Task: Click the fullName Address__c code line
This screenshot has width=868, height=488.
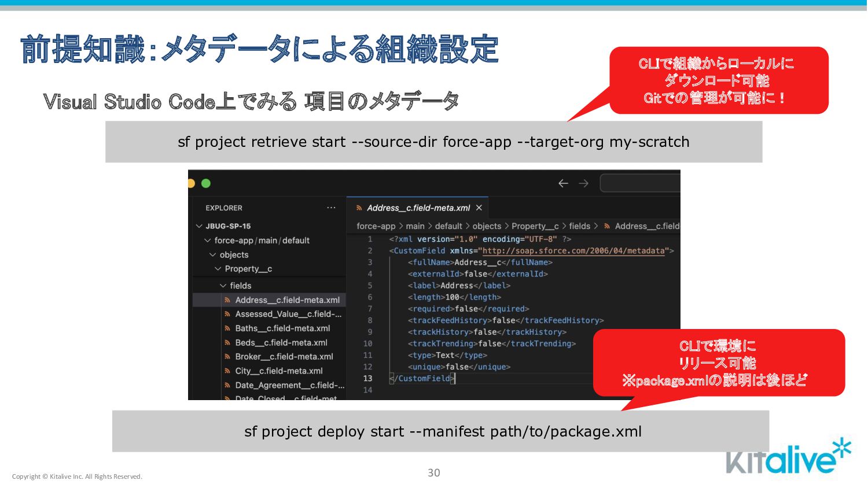Action: [x=480, y=263]
